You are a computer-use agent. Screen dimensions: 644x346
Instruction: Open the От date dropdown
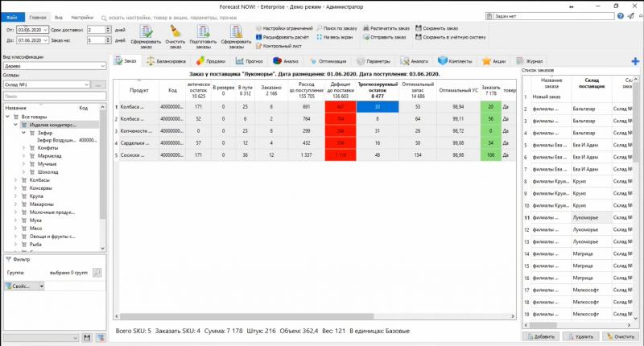point(45,29)
